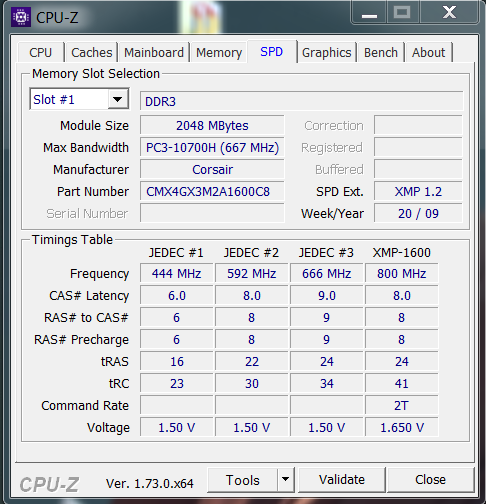Switch to the CPU tab

41,52
